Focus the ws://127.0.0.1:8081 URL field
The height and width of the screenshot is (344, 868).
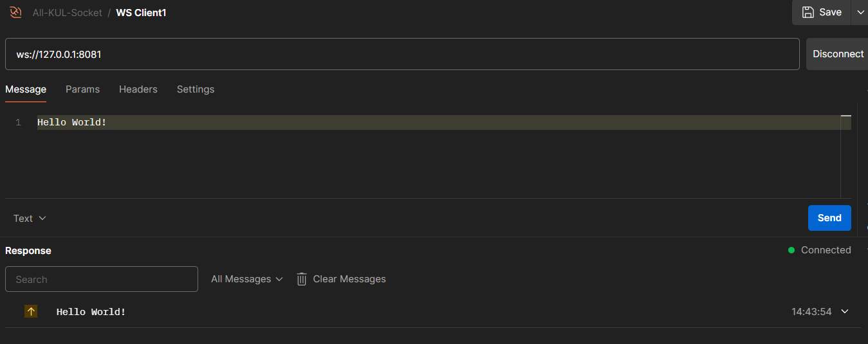pos(402,54)
